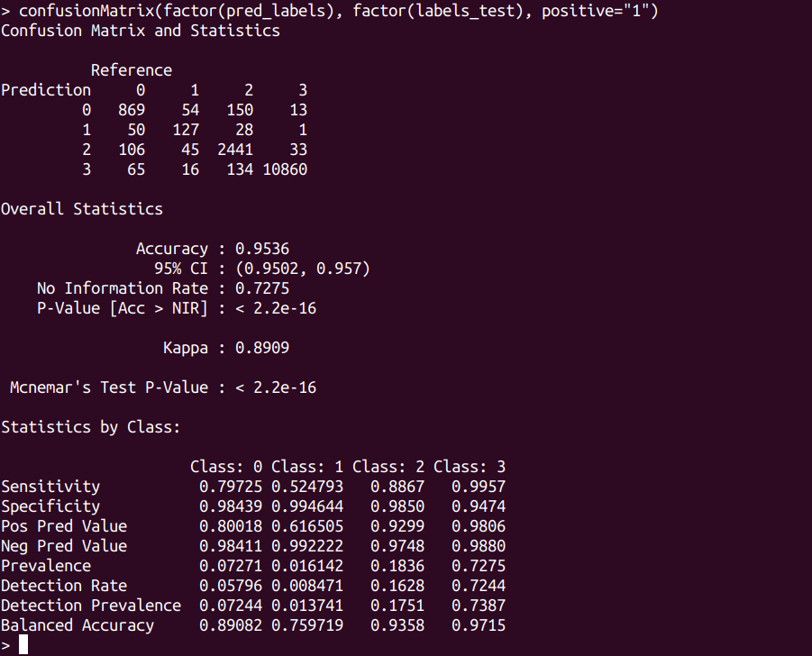Click the 'Sensitivity' row label

[50, 487]
